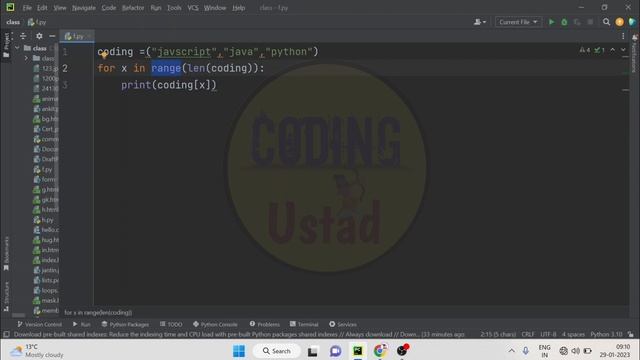Go to next highlighted error arrow
Image resolution: width=640 pixels, height=360 pixels.
click(623, 50)
